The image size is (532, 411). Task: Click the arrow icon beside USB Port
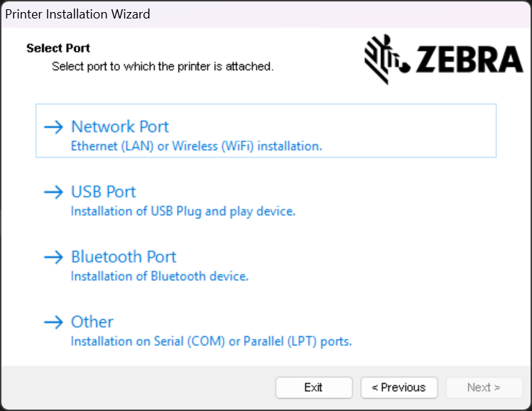click(53, 192)
